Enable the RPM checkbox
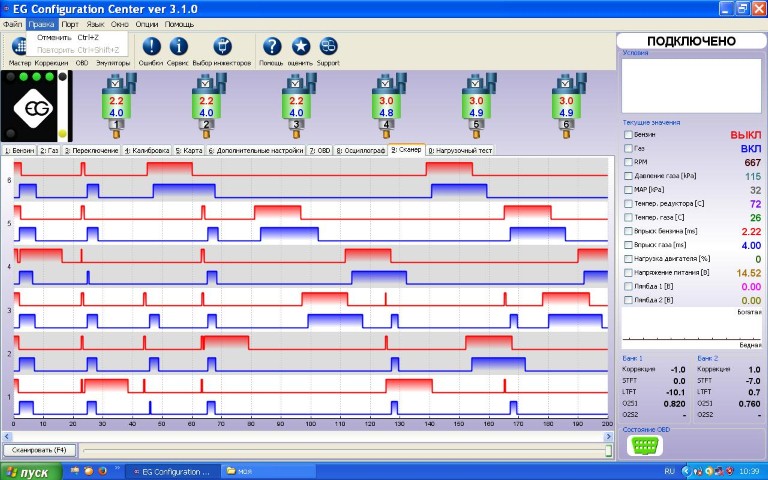The width and height of the screenshot is (768, 480). point(628,162)
